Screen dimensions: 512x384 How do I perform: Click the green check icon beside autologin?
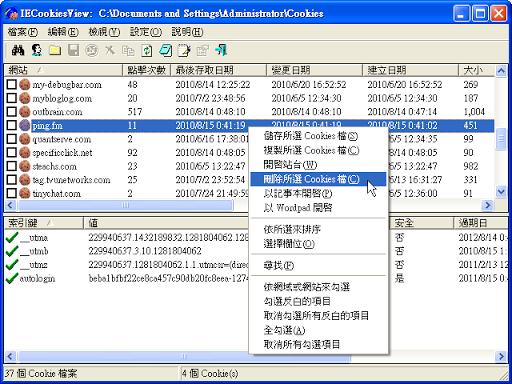[12, 278]
